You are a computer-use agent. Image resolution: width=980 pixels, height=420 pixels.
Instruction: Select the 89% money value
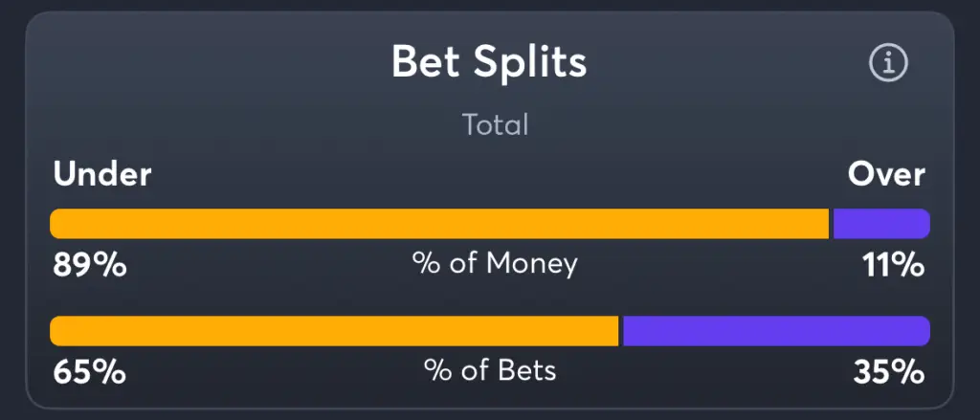pyautogui.click(x=90, y=266)
